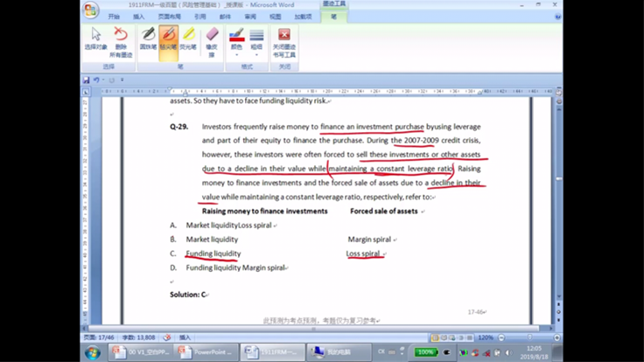Open the 插入 (Insert) ribbon tab
The image size is (644, 362).
(138, 17)
